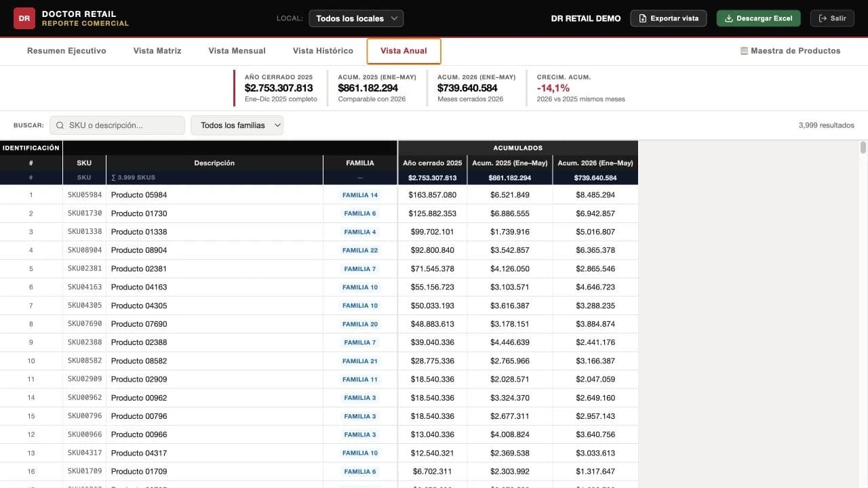The width and height of the screenshot is (868, 488).
Task: Click the vertical scrollbar thumb
Action: click(863, 148)
